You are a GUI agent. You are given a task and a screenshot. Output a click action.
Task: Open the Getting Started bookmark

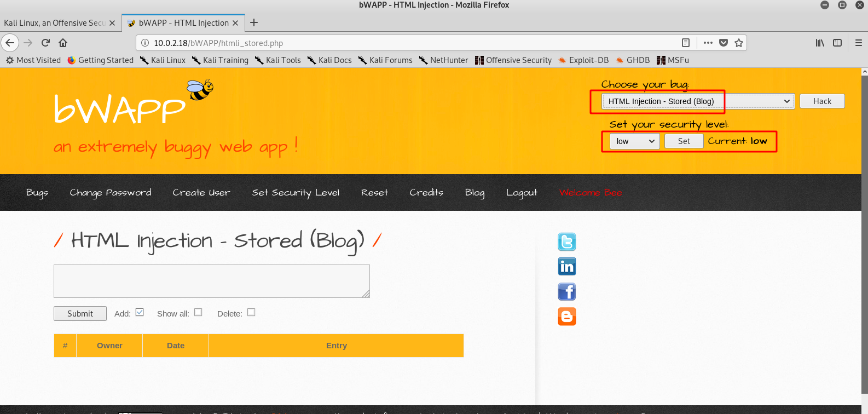coord(101,60)
